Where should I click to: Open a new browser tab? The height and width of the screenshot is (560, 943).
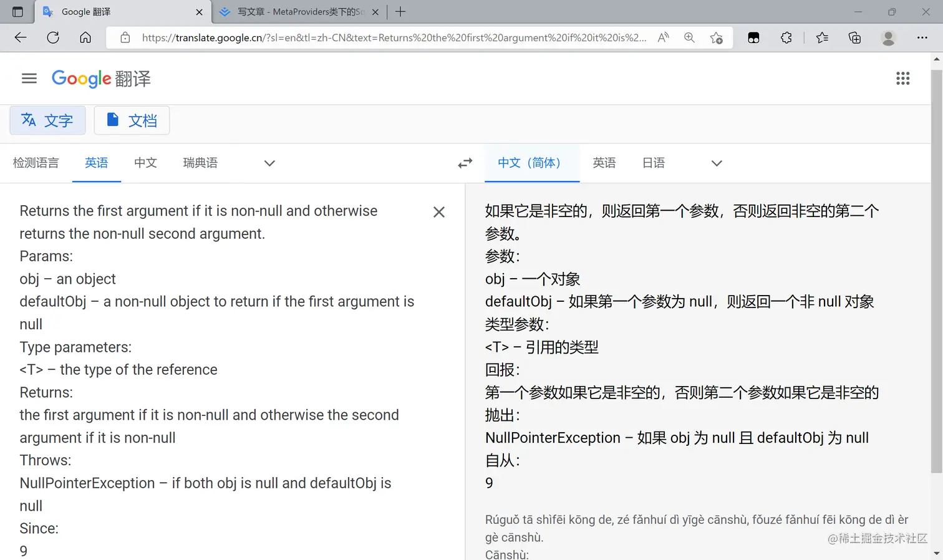point(400,12)
